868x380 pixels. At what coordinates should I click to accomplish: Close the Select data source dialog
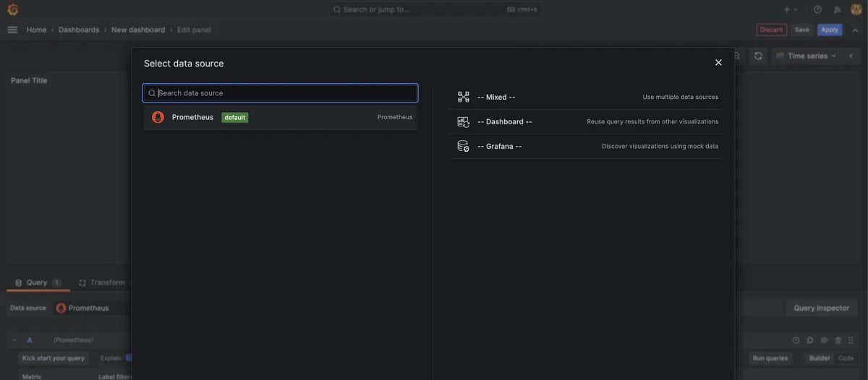click(x=718, y=63)
